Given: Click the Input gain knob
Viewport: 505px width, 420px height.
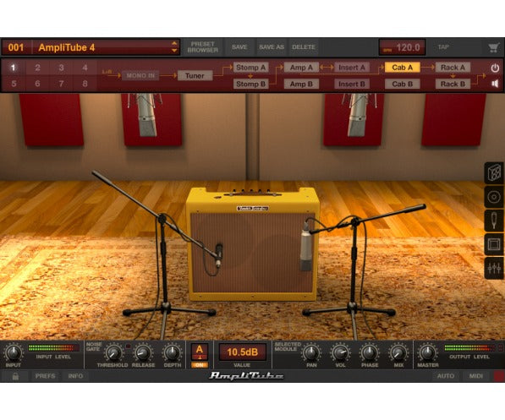Looking at the screenshot, I should point(14,352).
